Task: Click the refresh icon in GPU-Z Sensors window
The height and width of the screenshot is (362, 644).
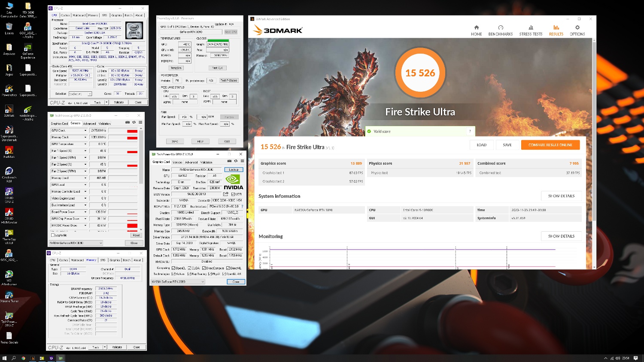Action: coord(134,122)
